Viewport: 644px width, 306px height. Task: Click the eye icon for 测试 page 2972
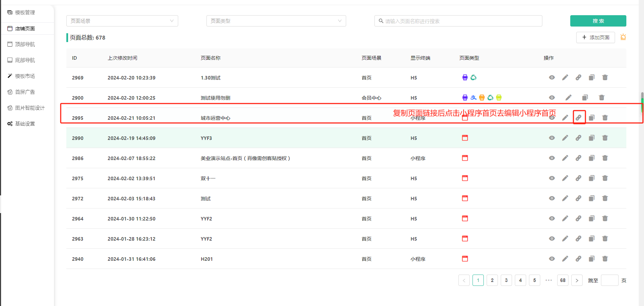(x=552, y=198)
